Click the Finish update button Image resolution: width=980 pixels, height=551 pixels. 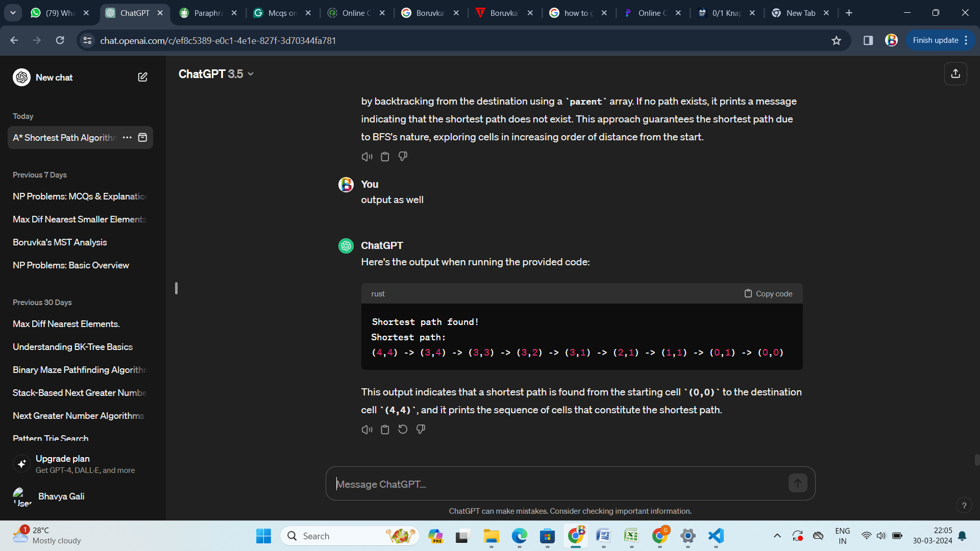(940, 40)
